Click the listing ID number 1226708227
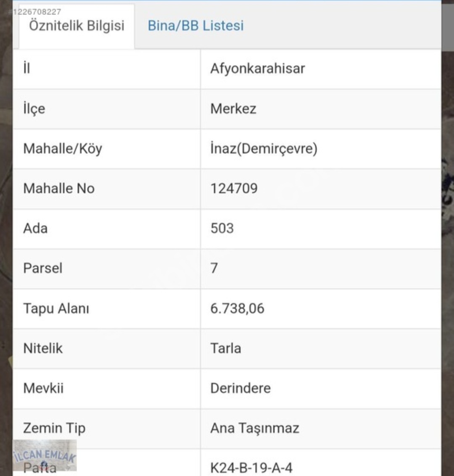Screen dimensions: 454x476 (37, 12)
